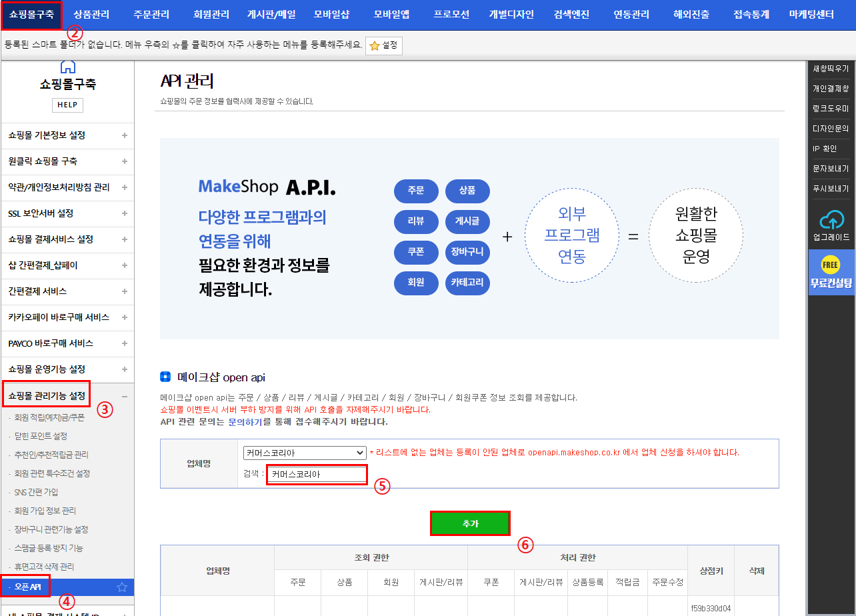
Task: Open the 개별디자인 top menu
Action: click(511, 15)
